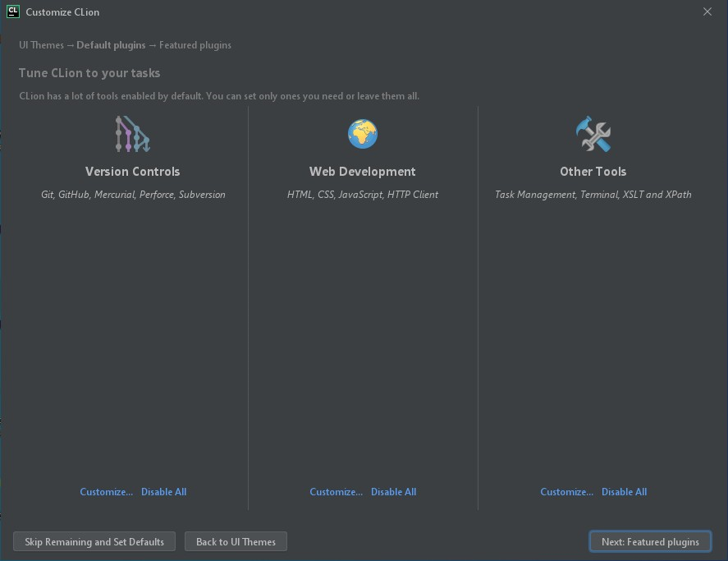Click Default plugins in the breadcrumb
This screenshot has width=728, height=561.
point(111,45)
